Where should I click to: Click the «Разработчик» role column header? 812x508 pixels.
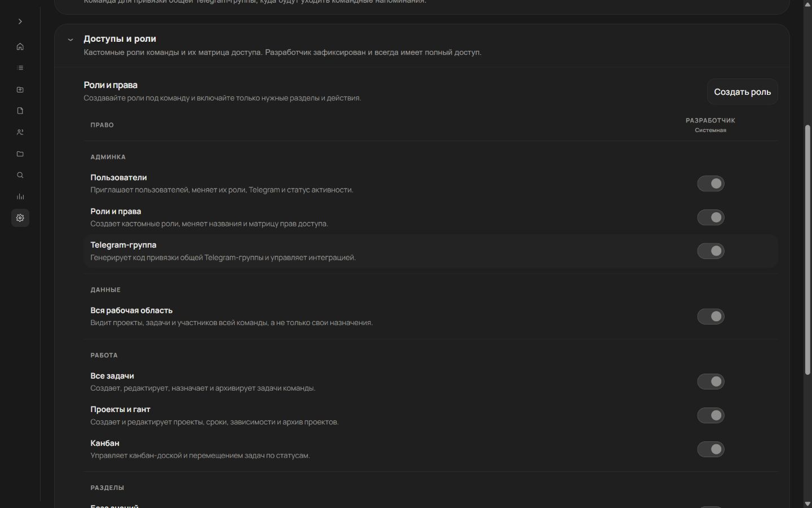[x=710, y=120]
